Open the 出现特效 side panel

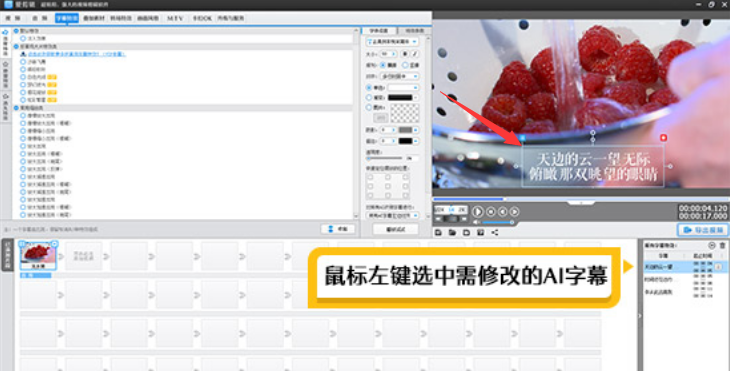point(6,44)
